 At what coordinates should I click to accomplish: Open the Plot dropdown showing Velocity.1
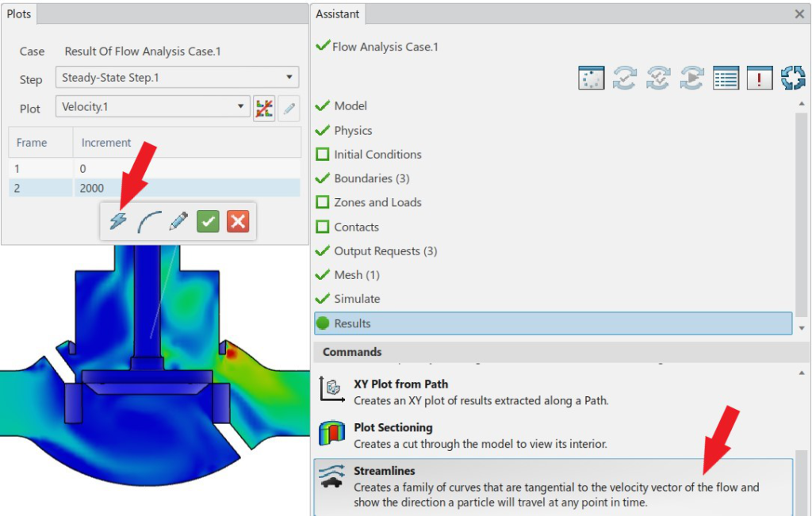(x=153, y=107)
